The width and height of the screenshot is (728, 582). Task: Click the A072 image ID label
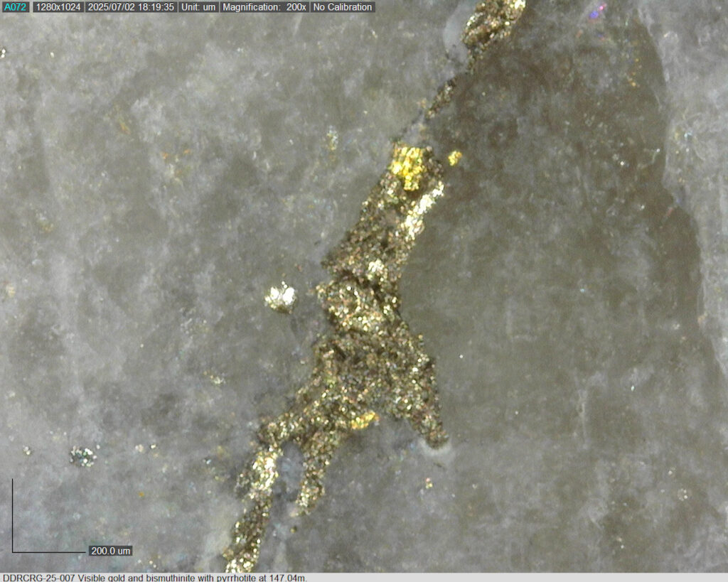point(16,7)
